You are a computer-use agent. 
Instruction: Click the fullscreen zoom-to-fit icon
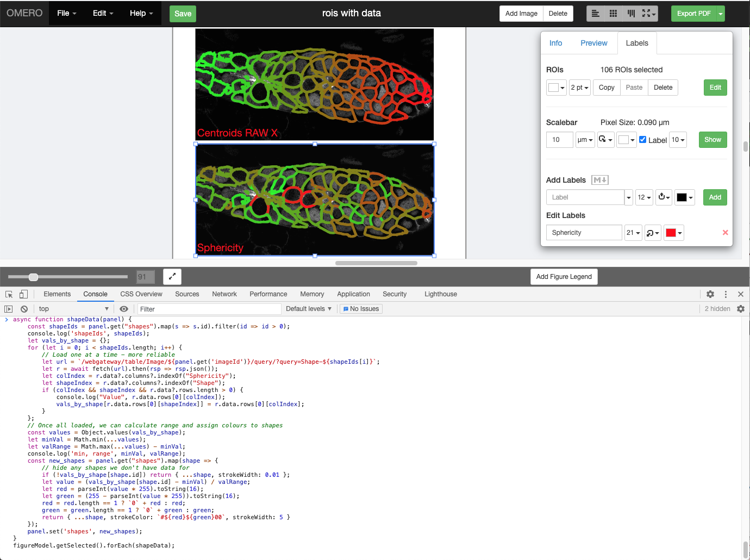tap(172, 277)
